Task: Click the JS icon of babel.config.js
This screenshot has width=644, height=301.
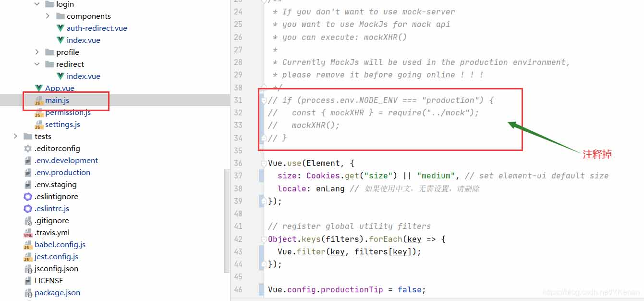Action: [x=28, y=245]
